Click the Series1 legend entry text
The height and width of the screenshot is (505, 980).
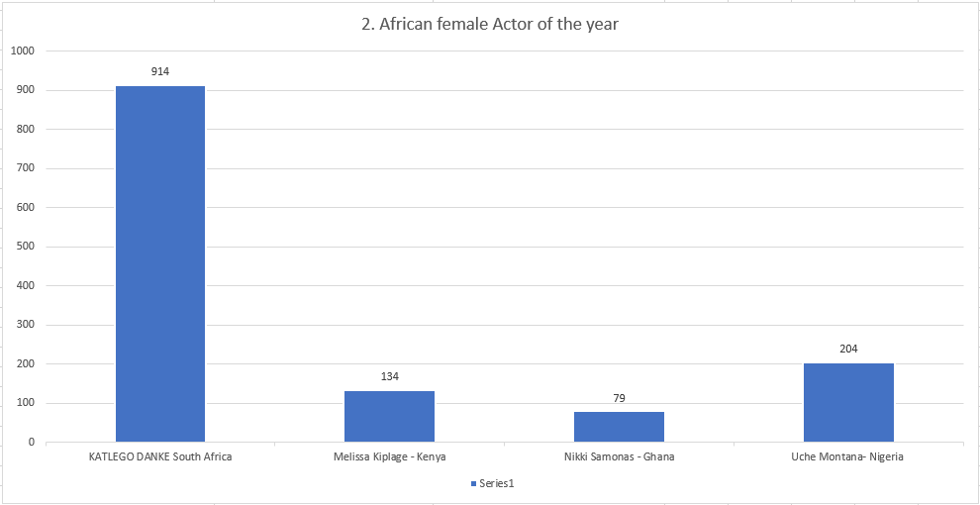(x=496, y=483)
